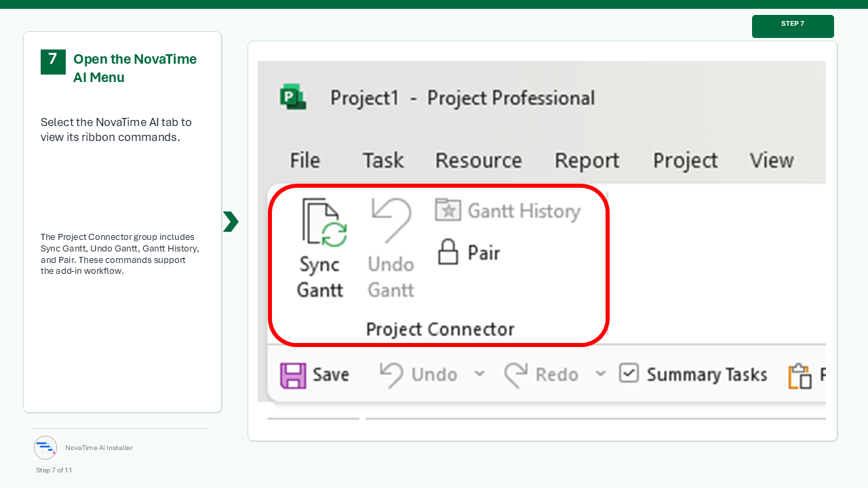Click the Undo Gantt arrow icon
Viewport: 868px width, 488px height.
click(x=391, y=221)
